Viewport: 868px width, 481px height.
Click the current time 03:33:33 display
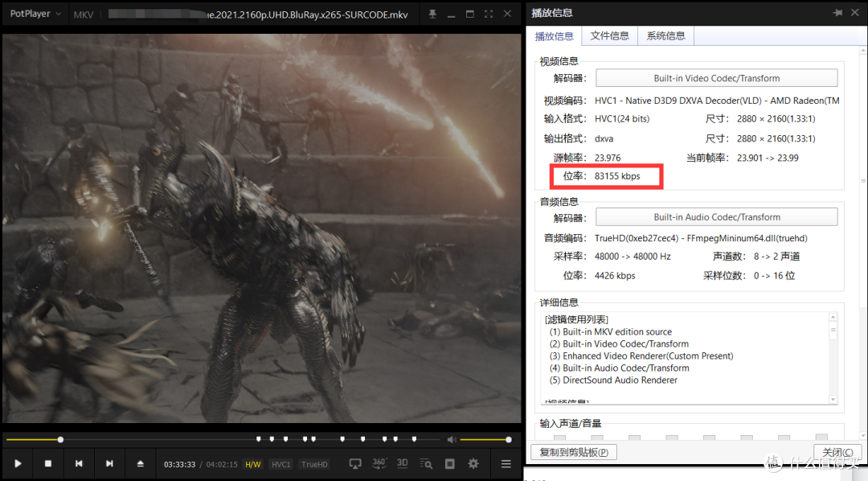point(179,464)
